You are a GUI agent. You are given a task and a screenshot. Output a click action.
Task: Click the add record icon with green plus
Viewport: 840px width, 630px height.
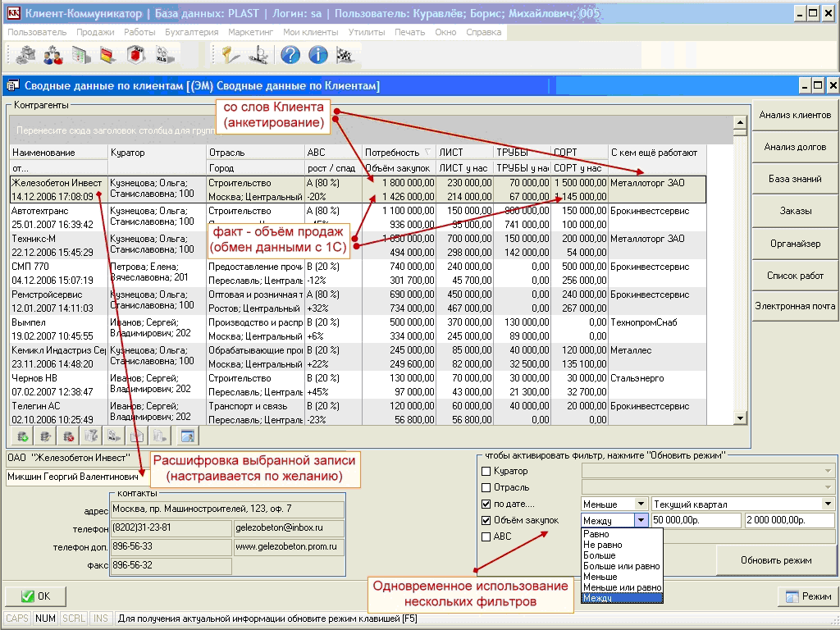click(x=22, y=436)
